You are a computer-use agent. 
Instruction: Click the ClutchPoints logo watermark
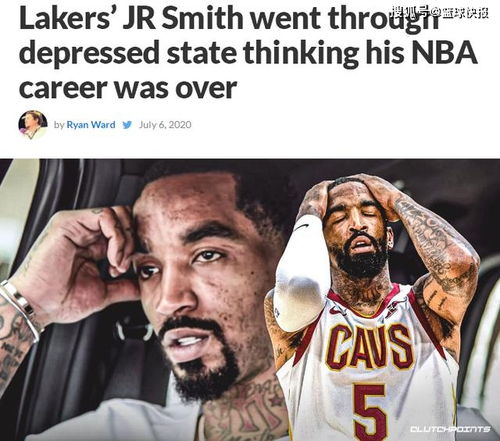[450, 429]
